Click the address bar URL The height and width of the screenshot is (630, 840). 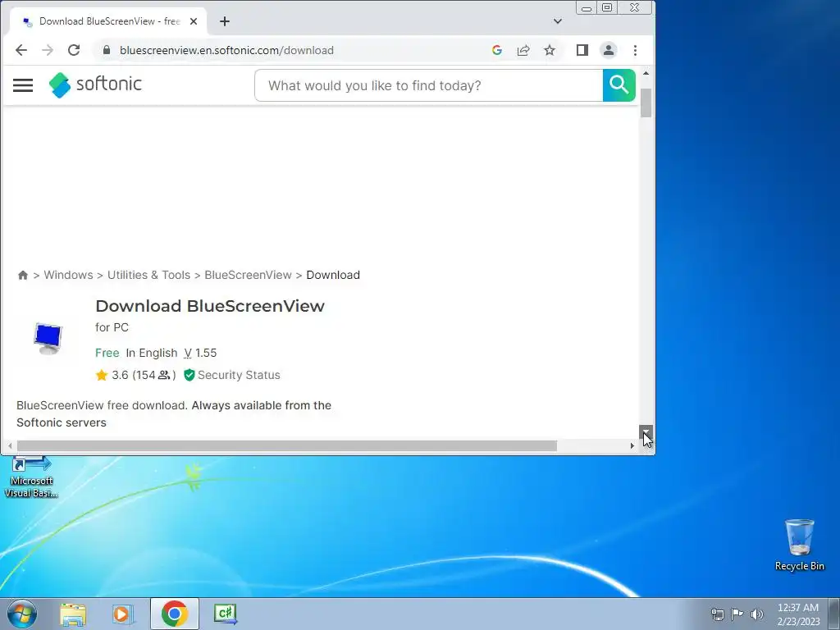pos(226,50)
